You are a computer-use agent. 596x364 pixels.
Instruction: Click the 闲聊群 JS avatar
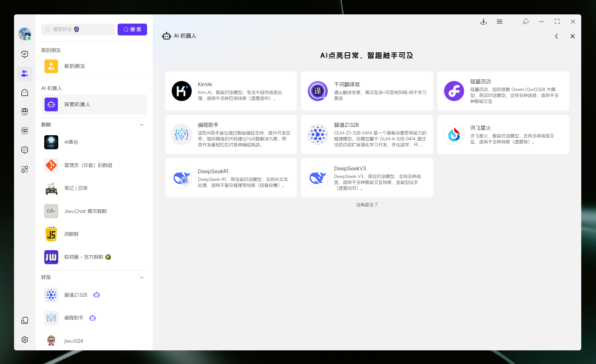(51, 234)
